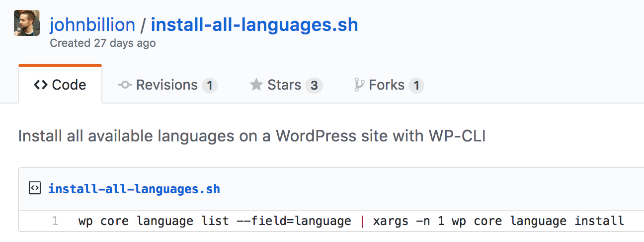This screenshot has height=242, width=644.
Task: Open the install-all-languages.sh gist title link
Action: tap(254, 24)
